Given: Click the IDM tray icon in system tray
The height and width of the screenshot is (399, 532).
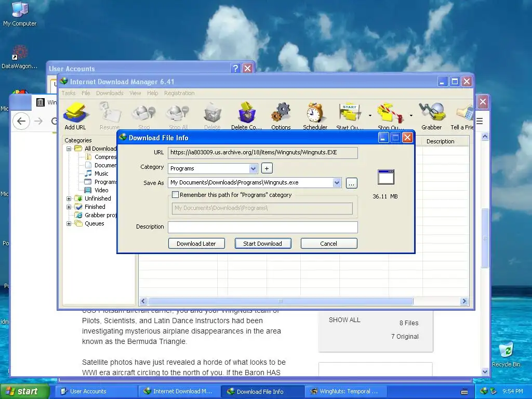Looking at the screenshot, I should pyautogui.click(x=484, y=391).
